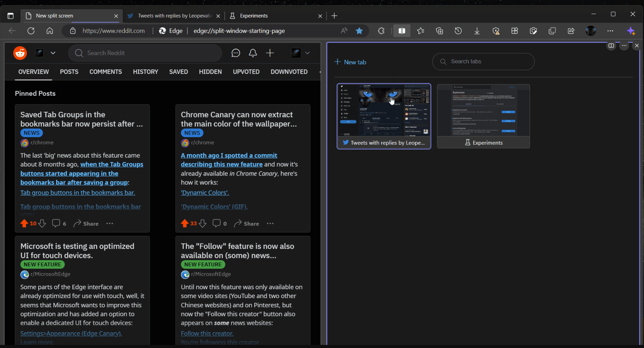This screenshot has width=644, height=348.
Task: Share the Saved Tab Groups post
Action: tap(86, 224)
